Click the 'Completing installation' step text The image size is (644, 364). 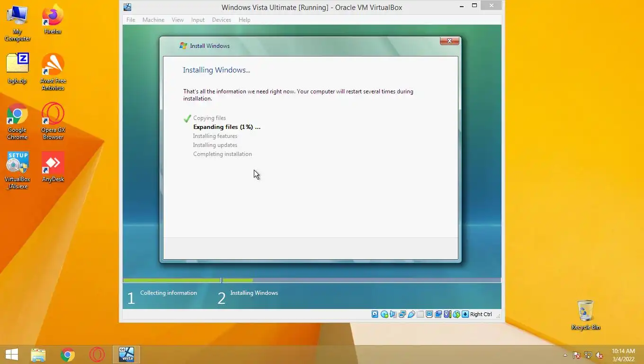[x=223, y=154]
